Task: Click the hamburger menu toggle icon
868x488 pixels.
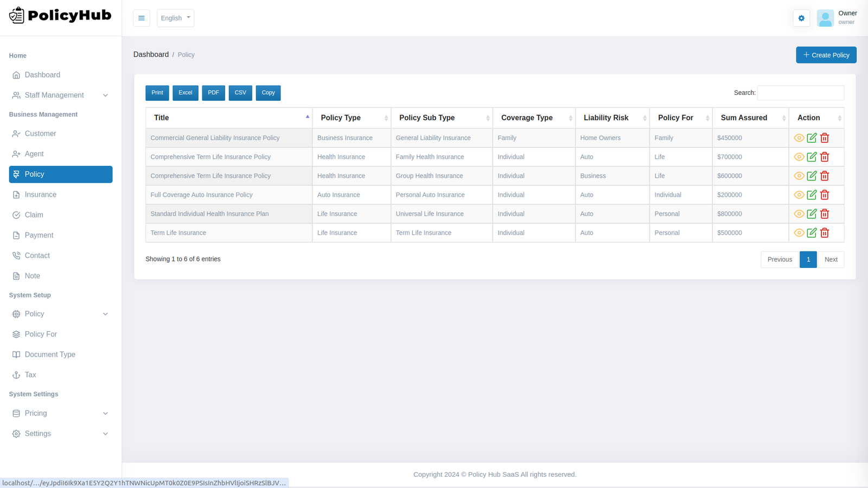Action: [x=141, y=18]
